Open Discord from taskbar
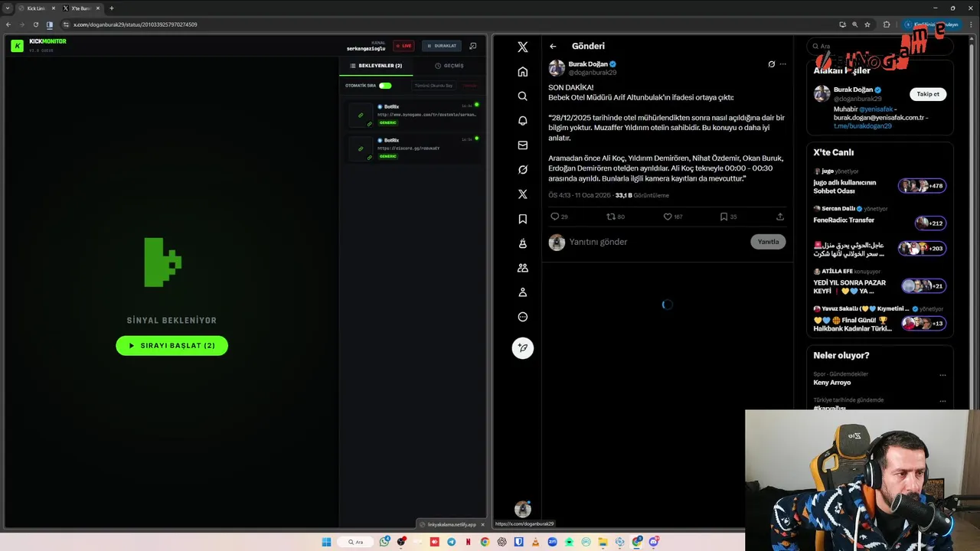980x551 pixels. (x=654, y=542)
